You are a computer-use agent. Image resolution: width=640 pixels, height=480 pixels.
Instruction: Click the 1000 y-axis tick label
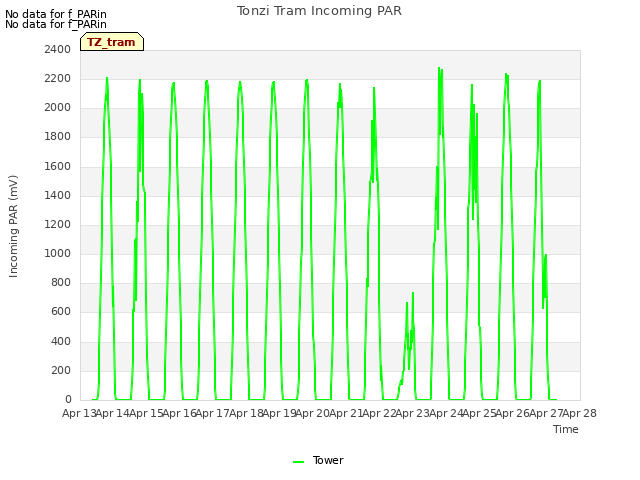(x=58, y=253)
